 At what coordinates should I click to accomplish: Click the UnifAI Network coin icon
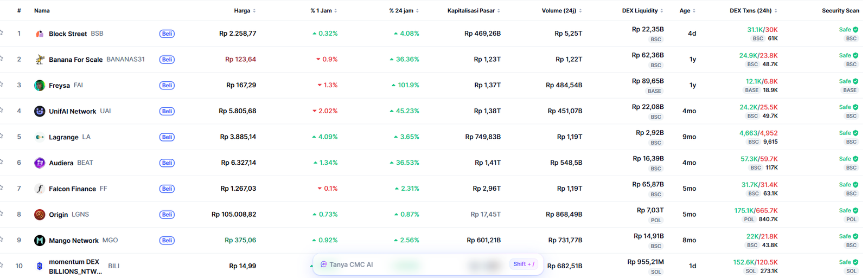click(x=40, y=111)
